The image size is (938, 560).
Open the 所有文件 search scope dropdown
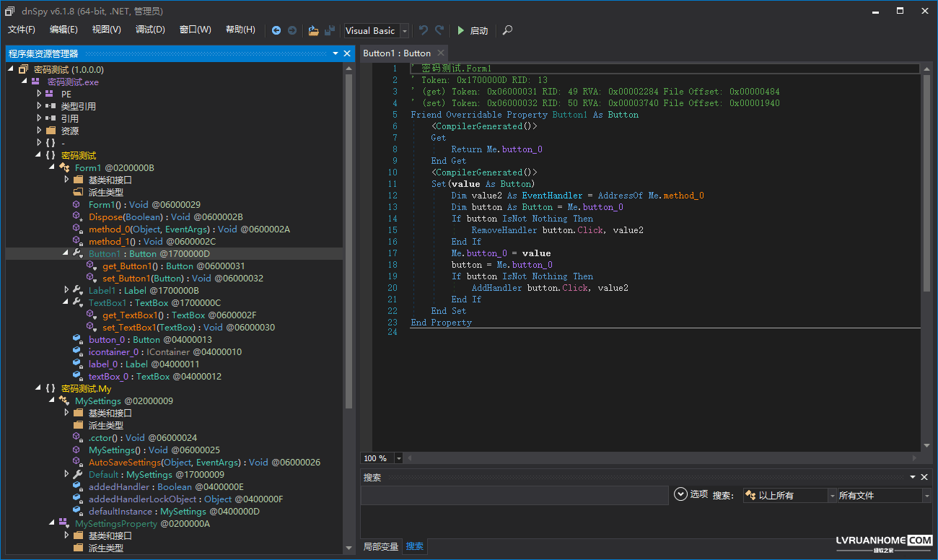(x=926, y=496)
